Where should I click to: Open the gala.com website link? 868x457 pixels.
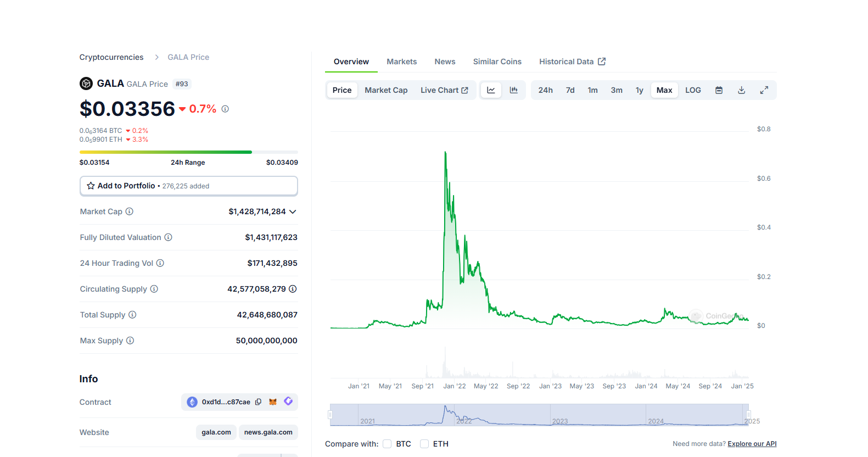(216, 432)
